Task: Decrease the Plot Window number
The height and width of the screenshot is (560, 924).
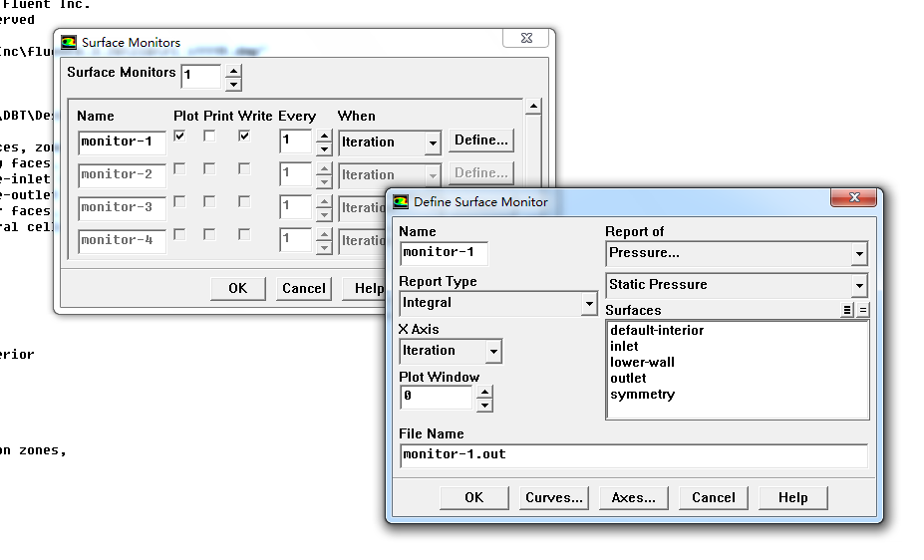Action: tap(484, 405)
